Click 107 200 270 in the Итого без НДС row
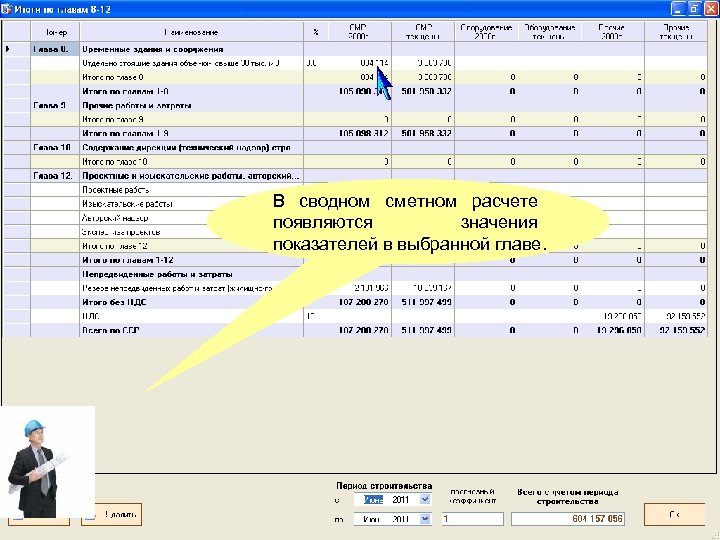The width and height of the screenshot is (720, 540). point(364,302)
